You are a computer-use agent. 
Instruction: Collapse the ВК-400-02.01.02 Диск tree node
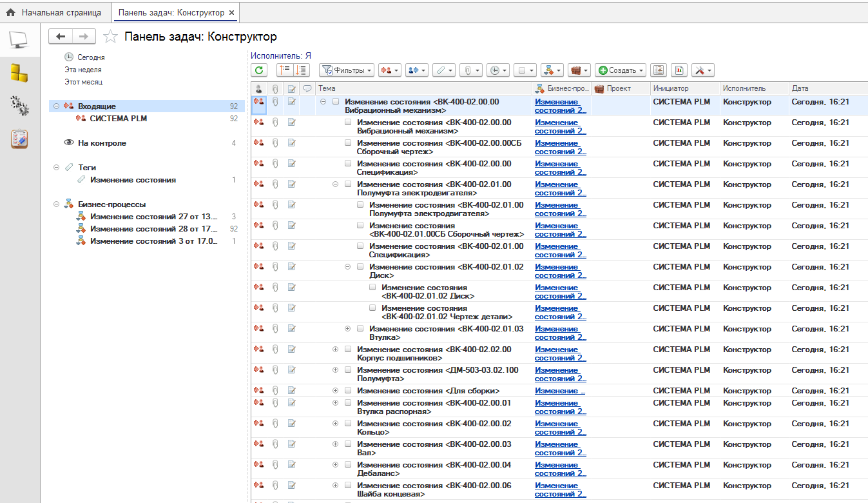click(347, 267)
